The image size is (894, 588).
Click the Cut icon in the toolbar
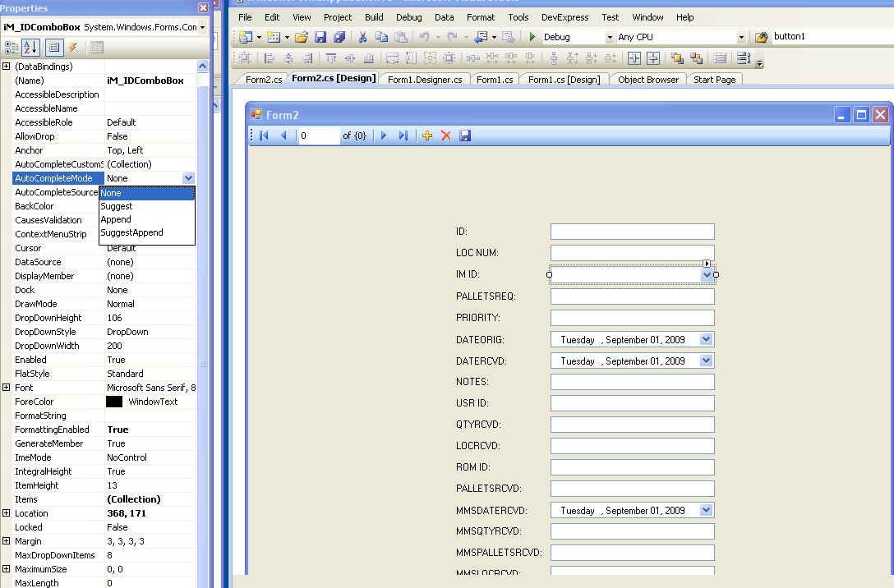pyautogui.click(x=362, y=36)
